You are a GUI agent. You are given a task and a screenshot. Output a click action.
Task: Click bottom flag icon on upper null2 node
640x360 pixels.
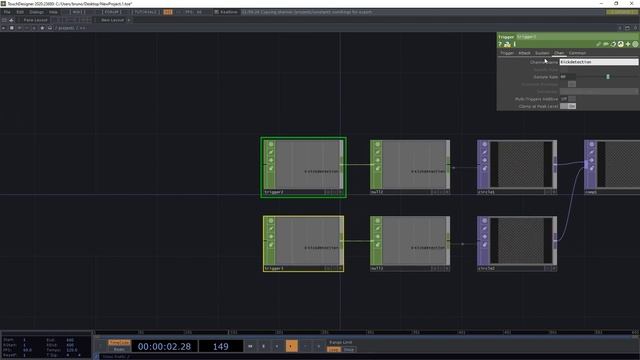(378, 168)
